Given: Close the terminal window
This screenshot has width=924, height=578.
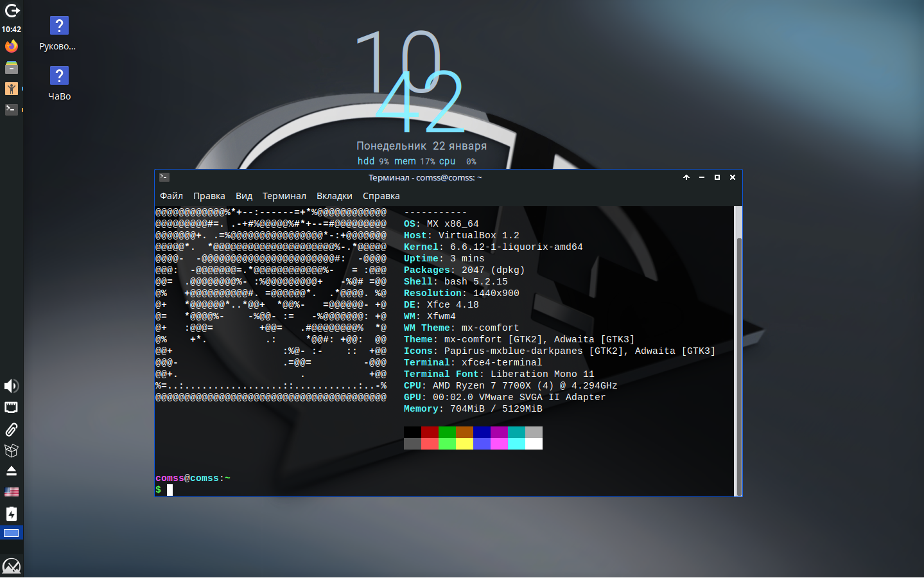Looking at the screenshot, I should pyautogui.click(x=733, y=177).
